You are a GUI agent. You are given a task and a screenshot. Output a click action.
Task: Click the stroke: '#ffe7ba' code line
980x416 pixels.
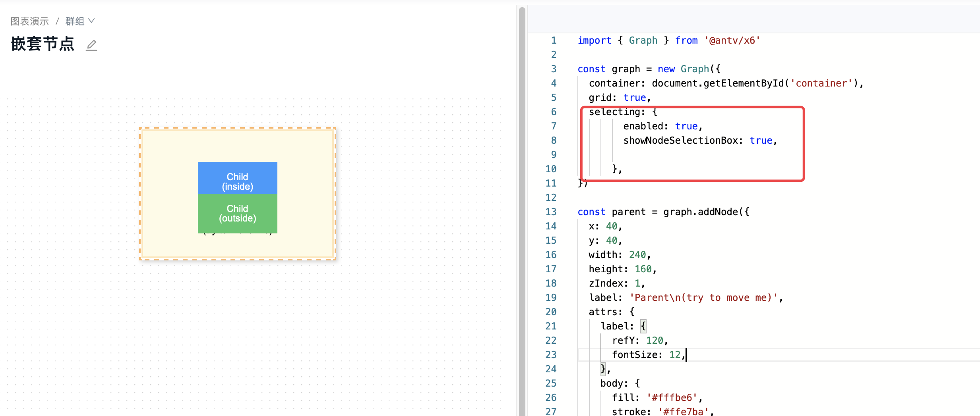pos(663,411)
